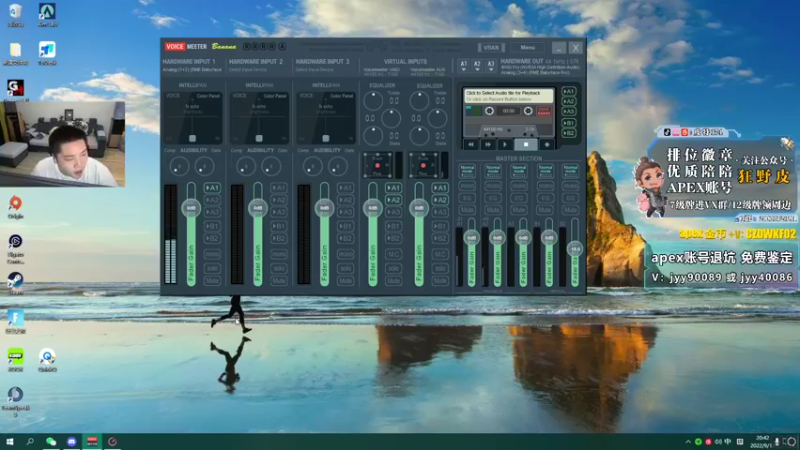The width and height of the screenshot is (800, 450).
Task: Toggle A1 bus on Voicemeeter AUX input
Action: [440, 188]
